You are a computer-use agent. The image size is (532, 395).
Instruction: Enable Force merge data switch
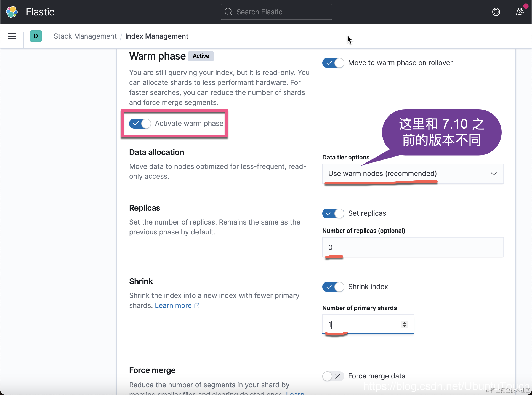tap(333, 376)
